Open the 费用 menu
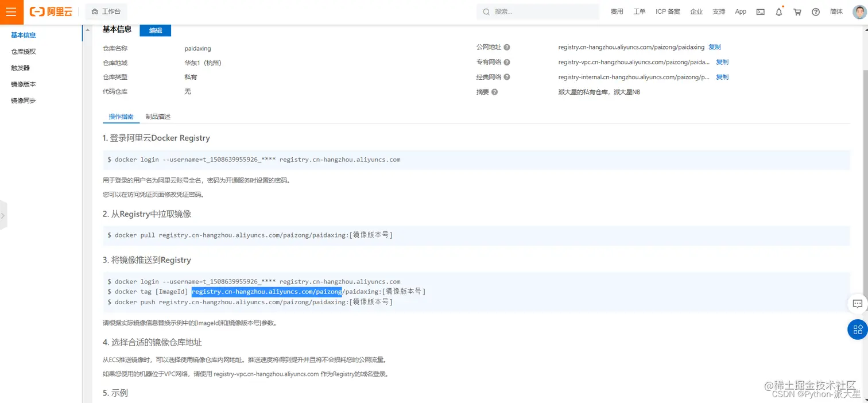 [x=617, y=11]
